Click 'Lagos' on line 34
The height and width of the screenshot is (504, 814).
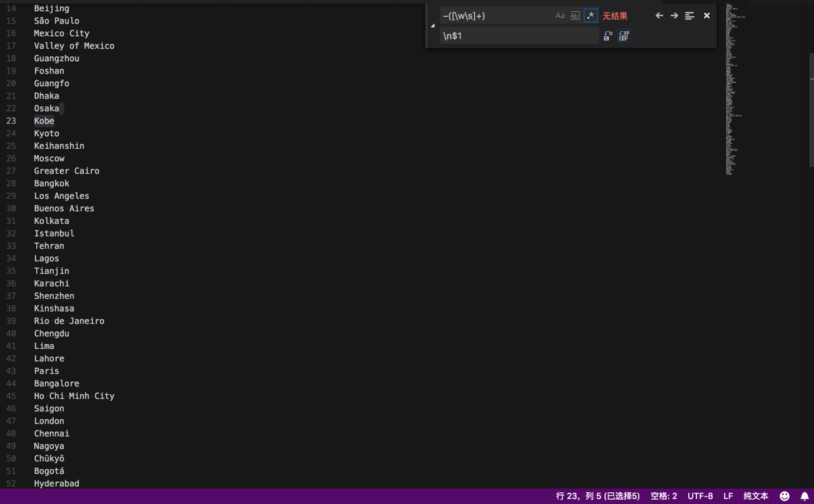(x=47, y=259)
